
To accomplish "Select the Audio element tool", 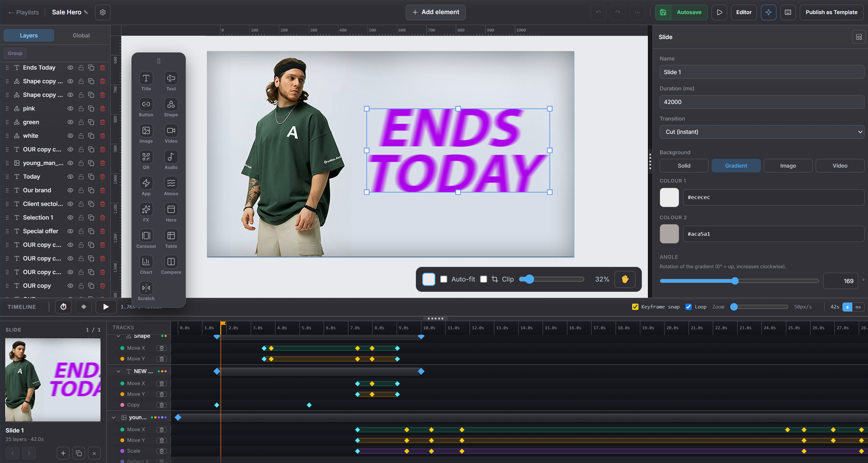I will tap(171, 160).
